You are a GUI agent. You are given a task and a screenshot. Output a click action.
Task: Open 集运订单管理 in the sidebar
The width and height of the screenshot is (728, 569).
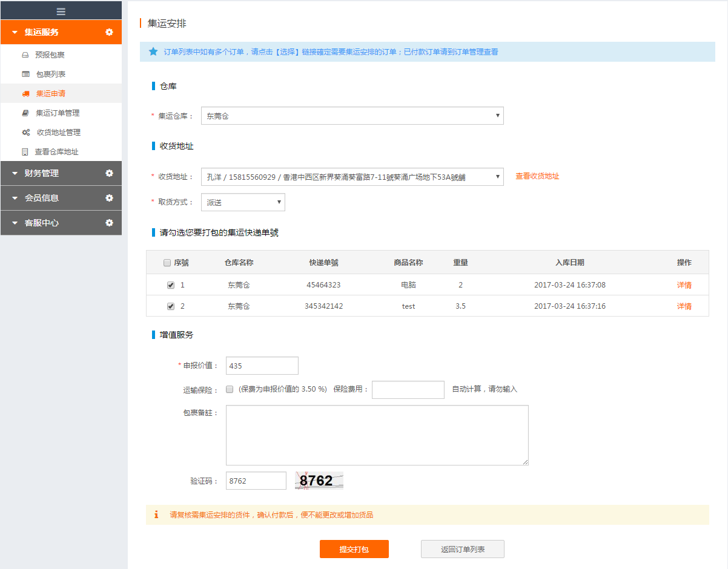pyautogui.click(x=58, y=113)
